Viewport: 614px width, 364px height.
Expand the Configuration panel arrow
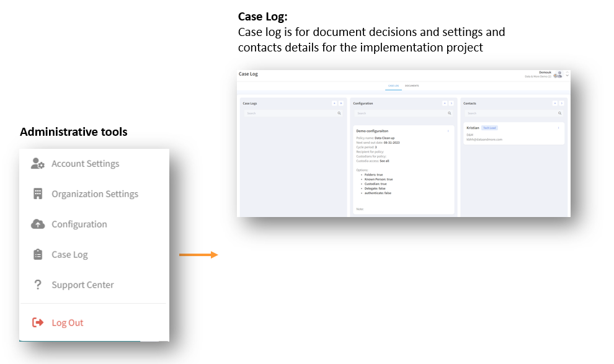click(x=451, y=104)
